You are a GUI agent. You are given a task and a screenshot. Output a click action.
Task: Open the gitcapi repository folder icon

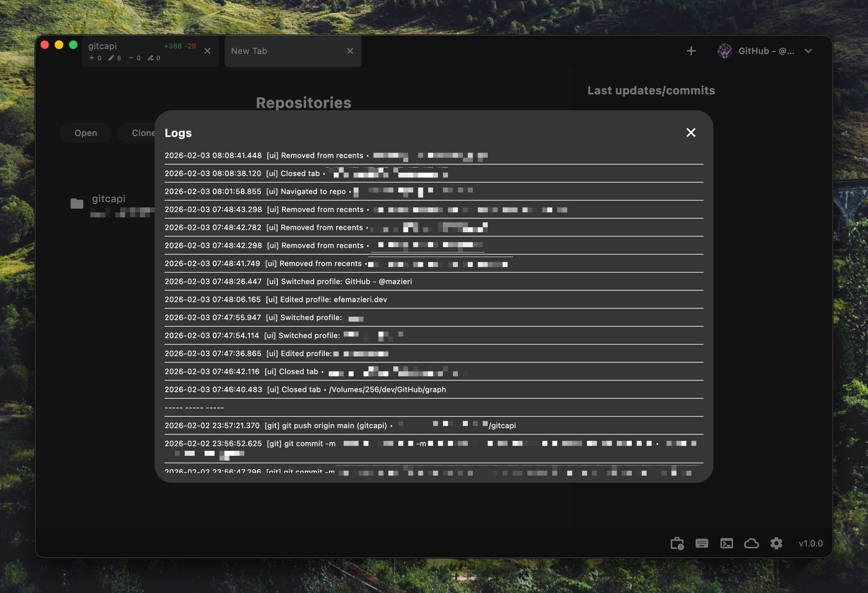(77, 204)
